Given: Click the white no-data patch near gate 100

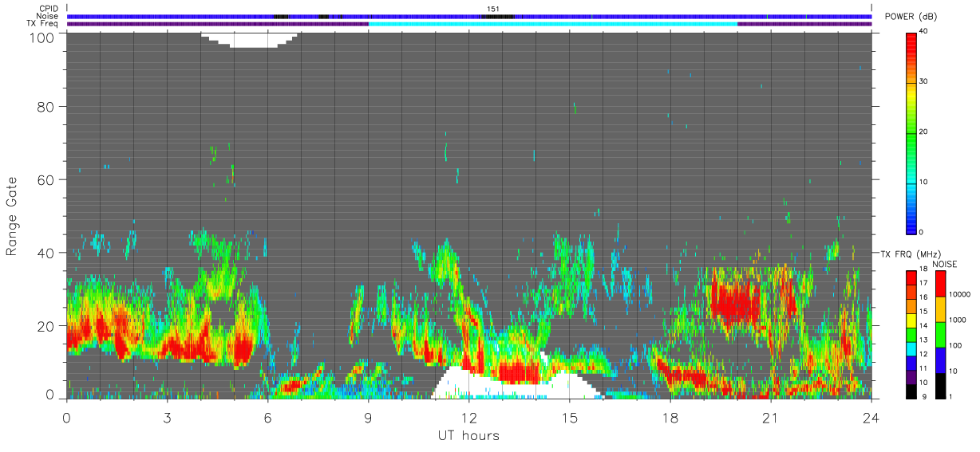Looking at the screenshot, I should coord(250,40).
